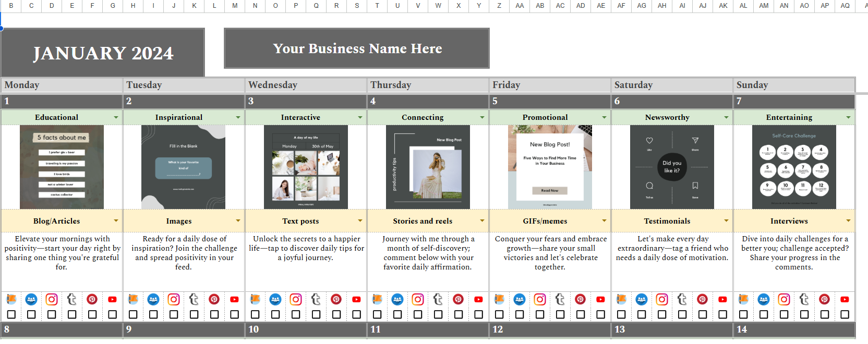Select the Thursday header cell
The image size is (868, 344).
pyautogui.click(x=428, y=85)
